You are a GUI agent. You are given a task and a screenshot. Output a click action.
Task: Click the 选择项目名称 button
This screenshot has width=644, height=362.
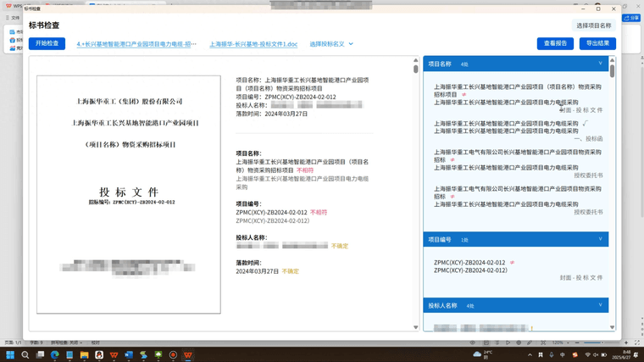point(593,25)
